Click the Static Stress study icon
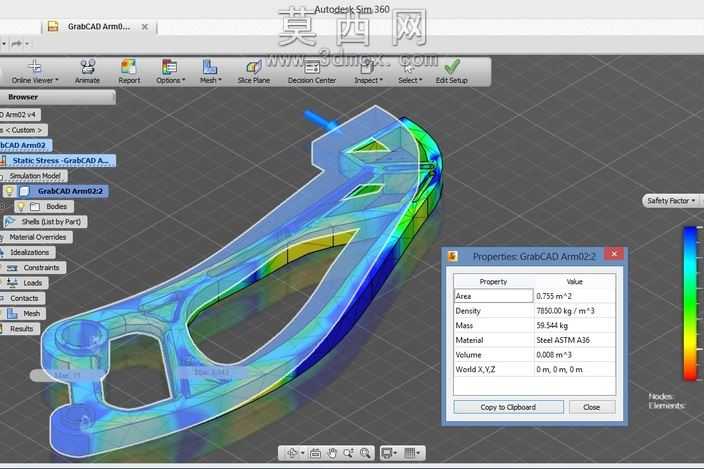Viewport: 704px width, 469px height. coord(4,161)
